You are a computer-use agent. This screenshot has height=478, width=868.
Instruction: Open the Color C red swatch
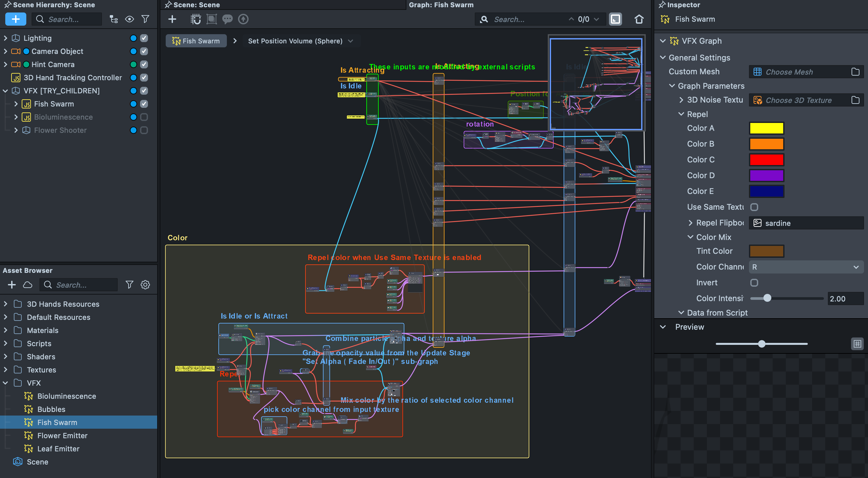coord(766,160)
